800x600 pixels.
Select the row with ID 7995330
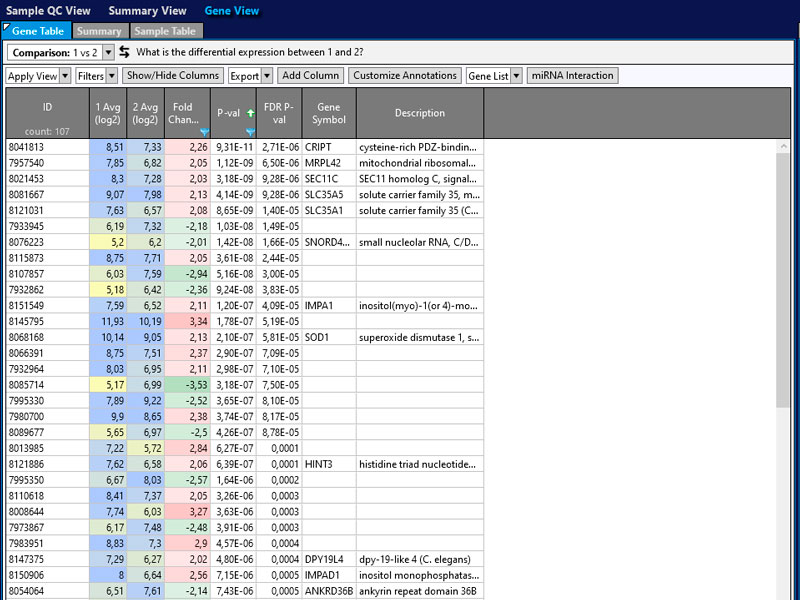[245, 401]
